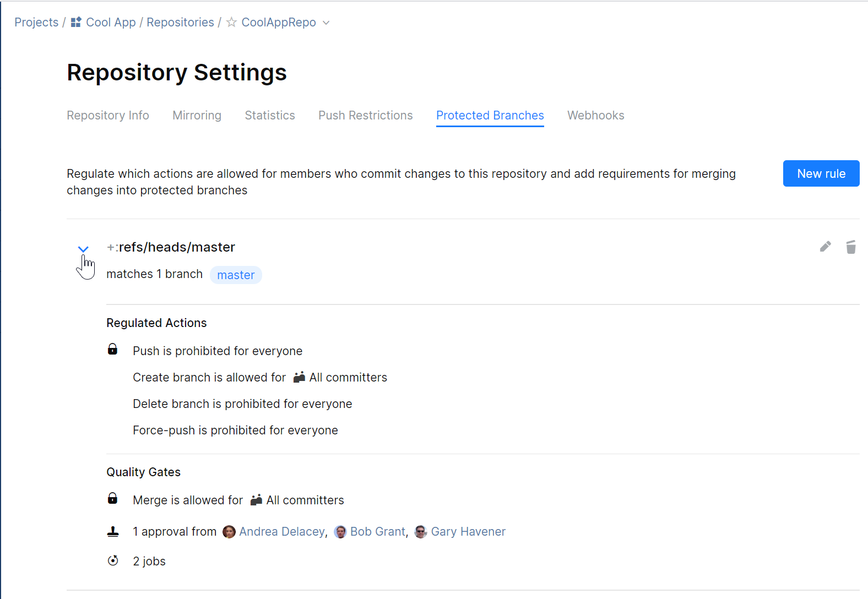Go to the Mirroring tab
The image size is (868, 599).
pos(197,116)
